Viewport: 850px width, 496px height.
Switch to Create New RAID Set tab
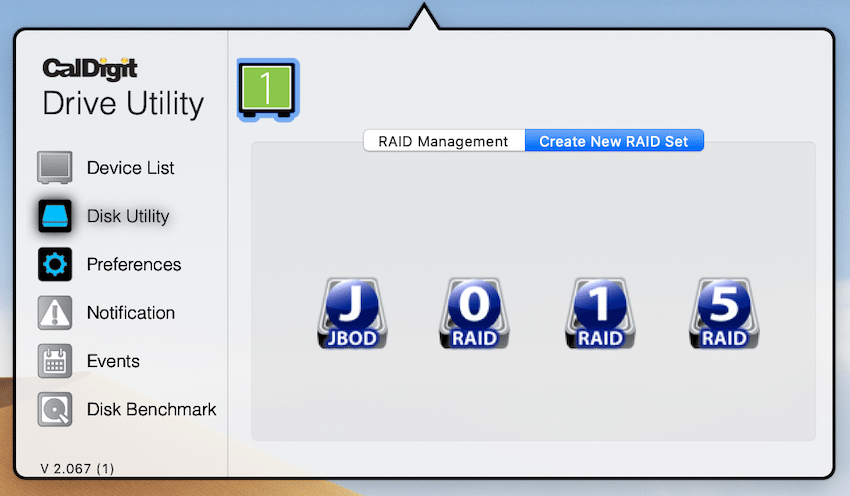tap(614, 141)
